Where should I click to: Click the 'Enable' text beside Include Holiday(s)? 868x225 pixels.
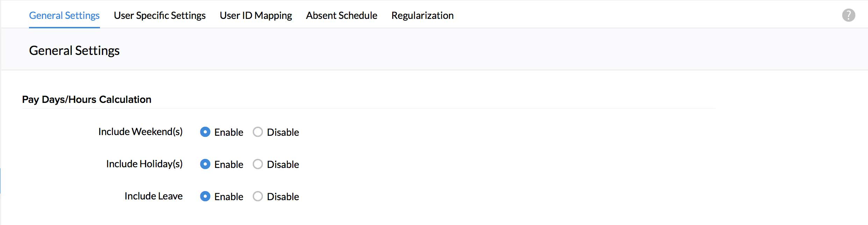click(x=229, y=164)
